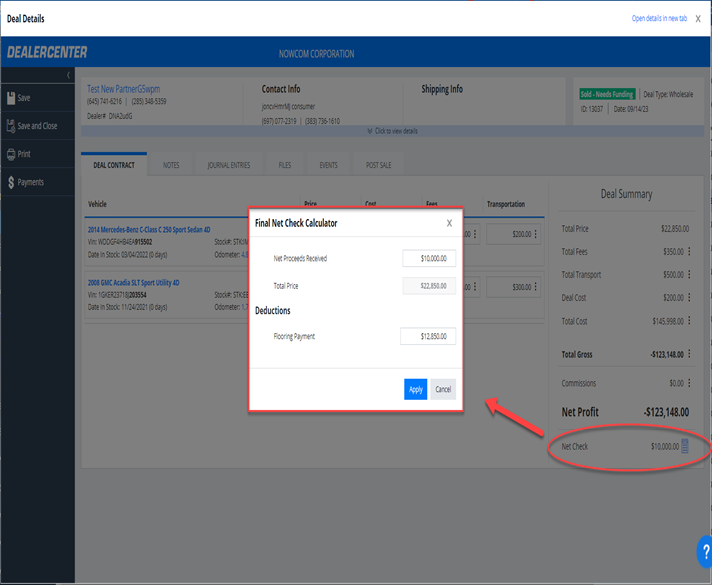Screen dimensions: 712x585
Task: Click the Contact Info heading
Action: click(281, 89)
